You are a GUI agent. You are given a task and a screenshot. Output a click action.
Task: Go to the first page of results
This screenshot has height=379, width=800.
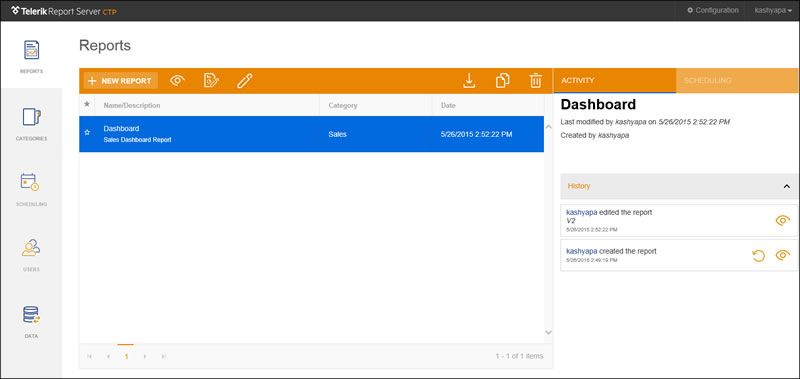click(90, 357)
